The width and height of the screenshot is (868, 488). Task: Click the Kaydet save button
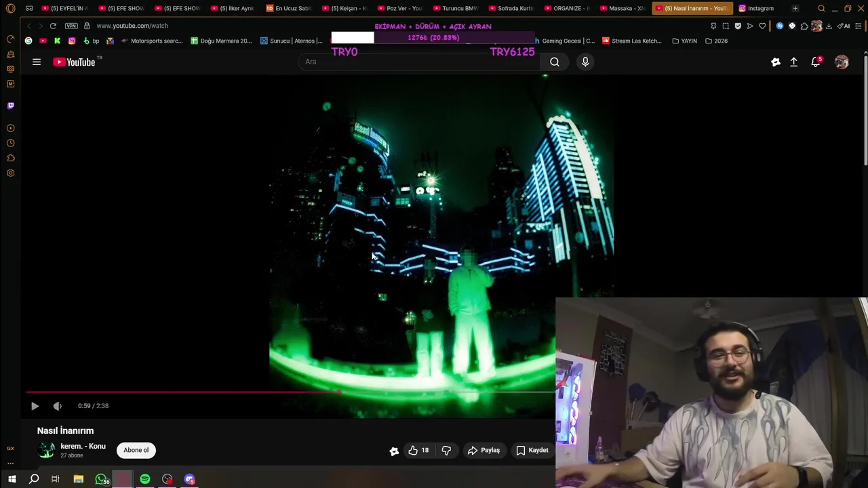(x=532, y=450)
